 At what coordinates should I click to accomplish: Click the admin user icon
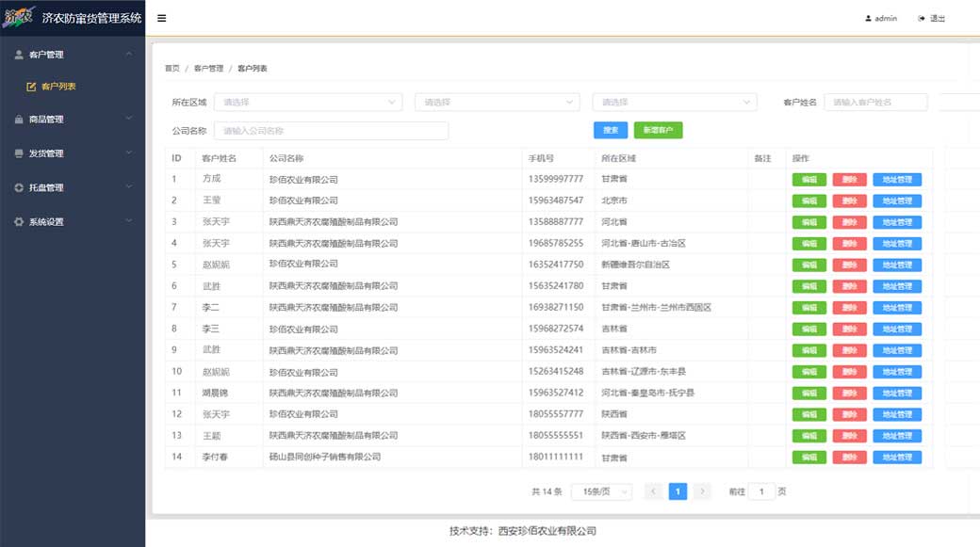868,19
